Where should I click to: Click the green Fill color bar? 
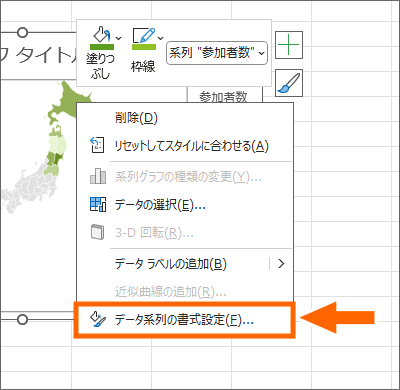point(102,47)
